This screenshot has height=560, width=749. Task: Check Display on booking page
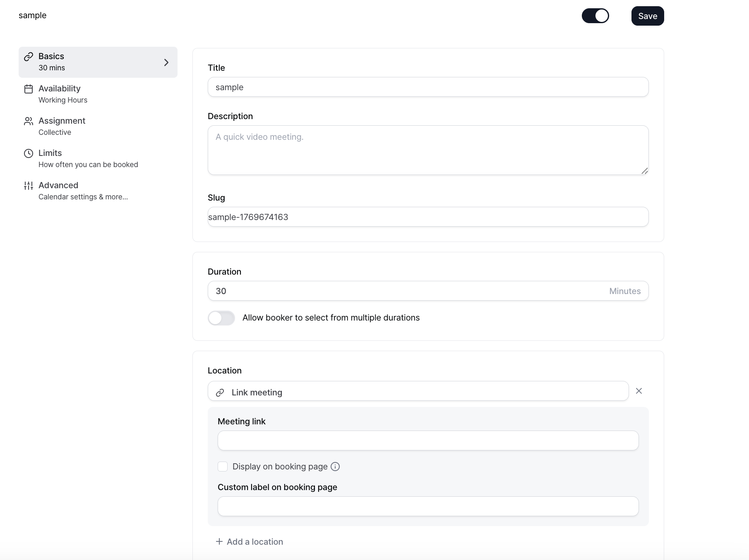[223, 466]
